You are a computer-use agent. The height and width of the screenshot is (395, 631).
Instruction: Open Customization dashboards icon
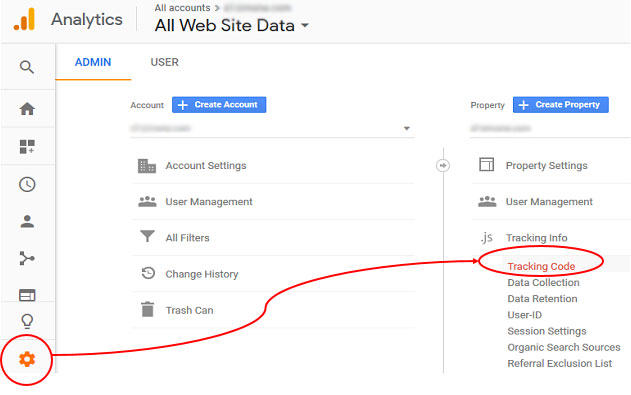[x=27, y=146]
